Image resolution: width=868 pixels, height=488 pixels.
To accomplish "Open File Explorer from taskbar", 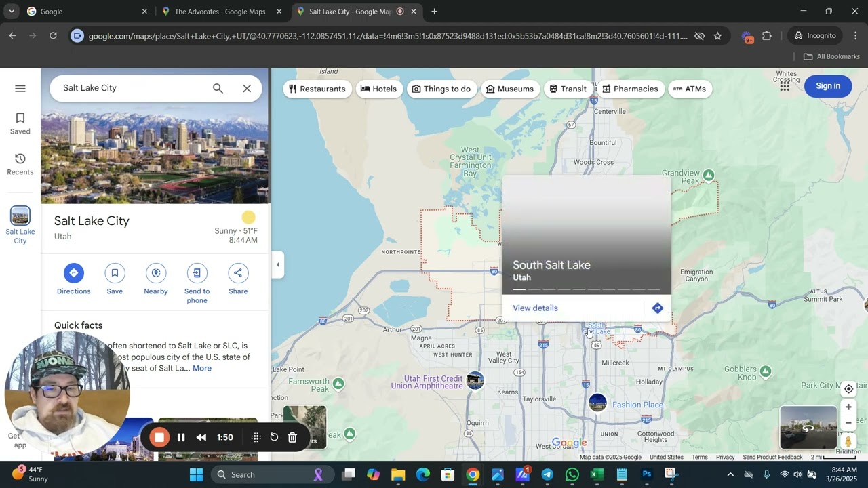I will pyautogui.click(x=398, y=474).
